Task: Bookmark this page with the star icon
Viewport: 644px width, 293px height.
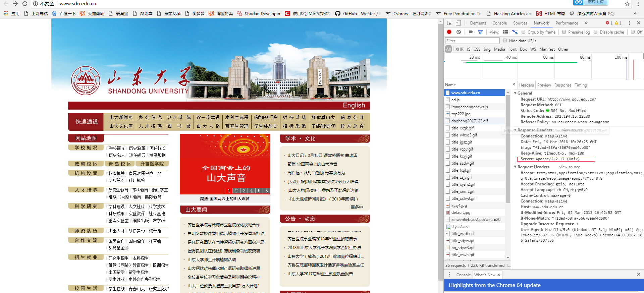Action: tap(627, 4)
